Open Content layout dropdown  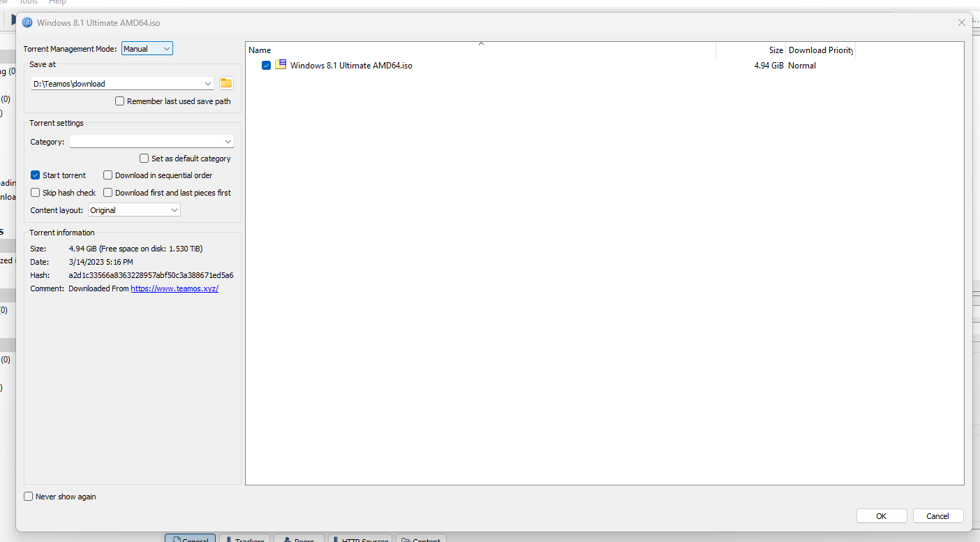(x=135, y=210)
